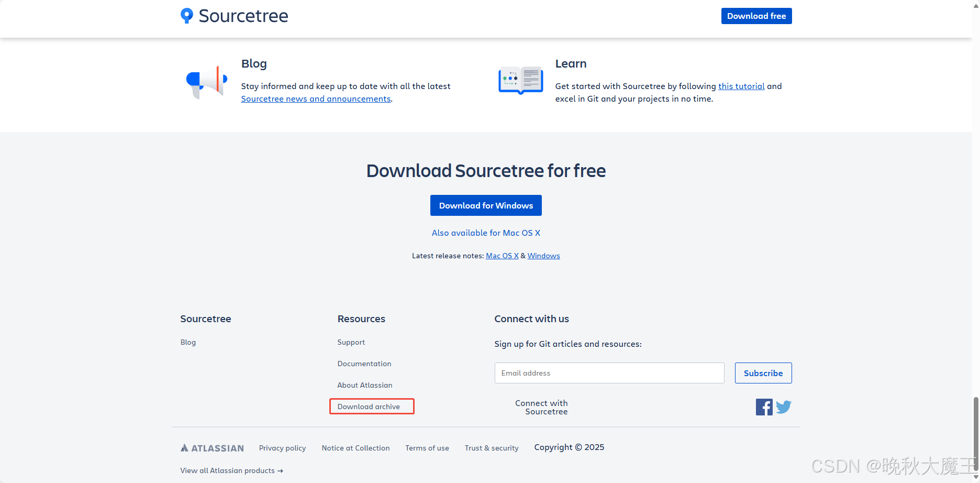This screenshot has height=483, width=980.
Task: Click the Sign up for Git articles text
Action: click(568, 344)
